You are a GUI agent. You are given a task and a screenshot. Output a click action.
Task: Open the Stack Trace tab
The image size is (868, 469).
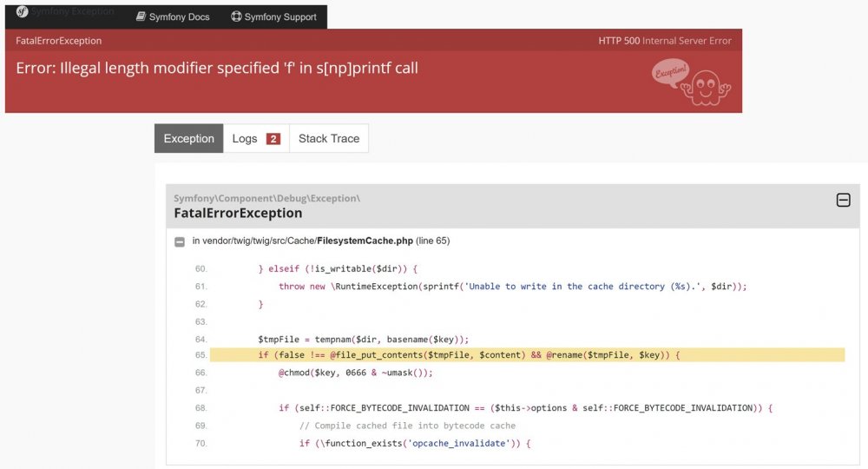pyautogui.click(x=329, y=139)
